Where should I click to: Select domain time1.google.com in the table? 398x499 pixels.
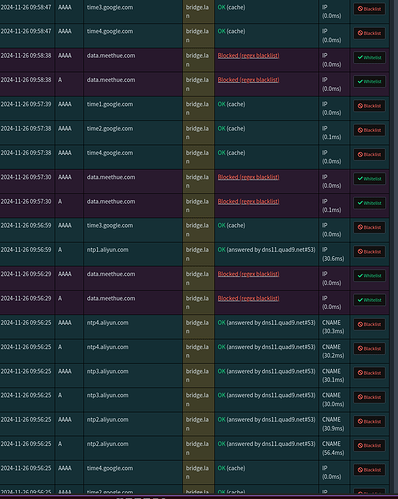pyautogui.click(x=110, y=104)
